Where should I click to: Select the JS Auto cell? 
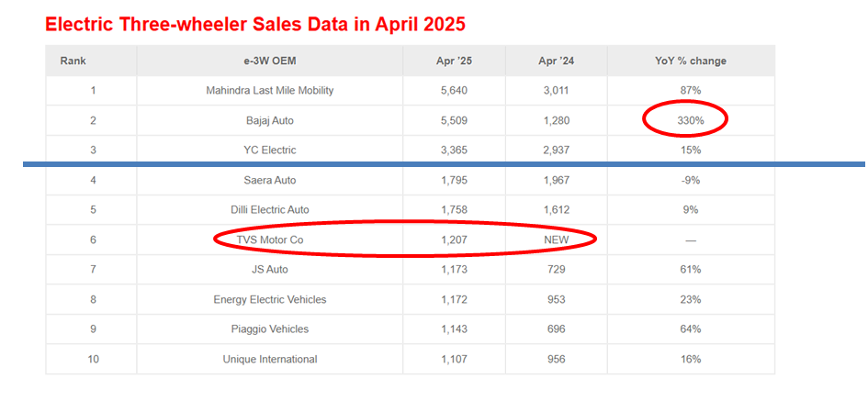(x=269, y=269)
